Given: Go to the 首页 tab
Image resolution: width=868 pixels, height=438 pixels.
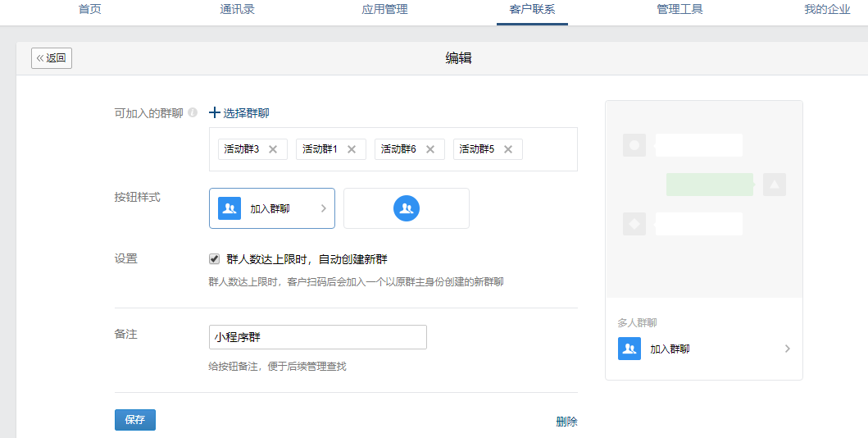Looking at the screenshot, I should click(x=89, y=9).
